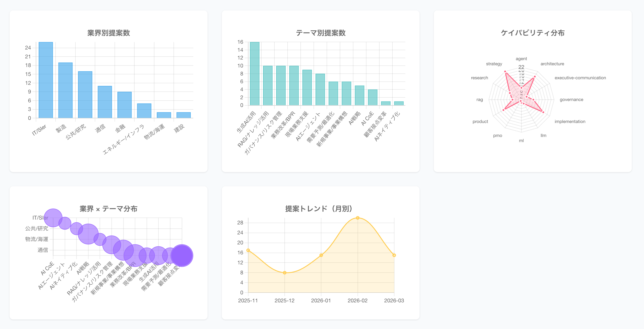
Task: Click the 2026-02 peak point on trend line
Action: coord(358,218)
